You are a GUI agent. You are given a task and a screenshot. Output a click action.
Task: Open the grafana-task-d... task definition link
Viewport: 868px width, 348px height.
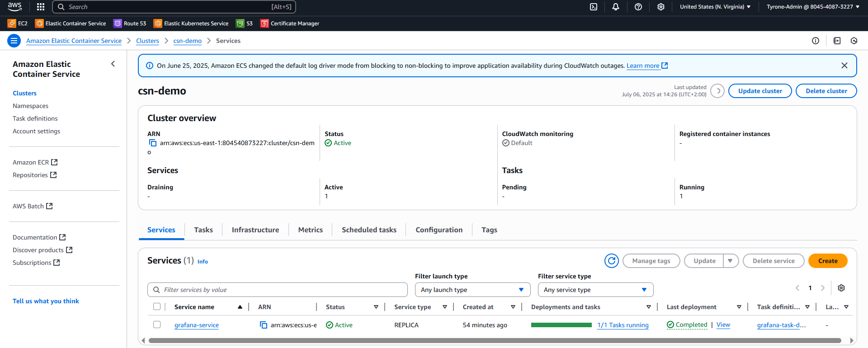[x=781, y=325]
